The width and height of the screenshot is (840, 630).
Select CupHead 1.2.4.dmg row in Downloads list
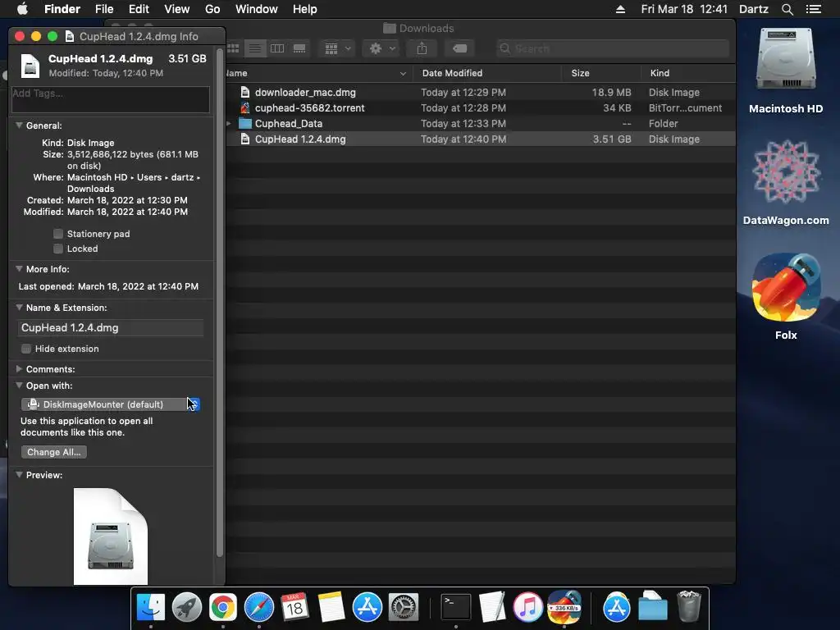(x=481, y=139)
